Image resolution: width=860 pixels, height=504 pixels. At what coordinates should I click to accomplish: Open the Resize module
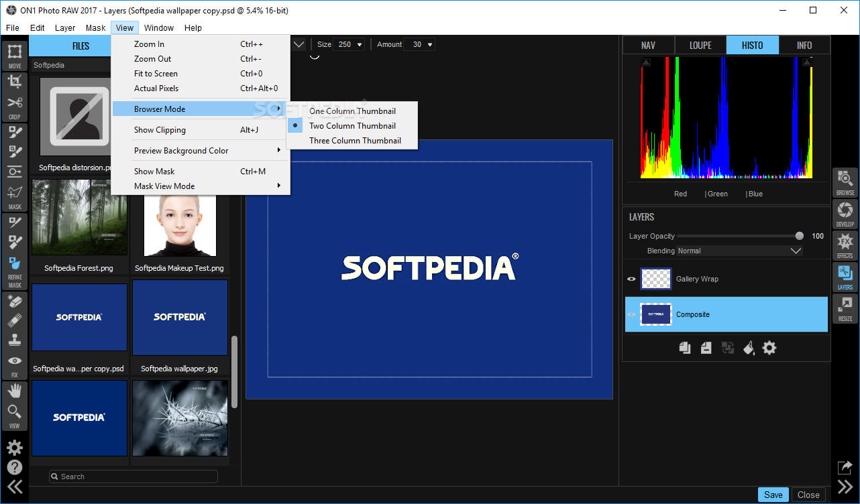point(845,308)
